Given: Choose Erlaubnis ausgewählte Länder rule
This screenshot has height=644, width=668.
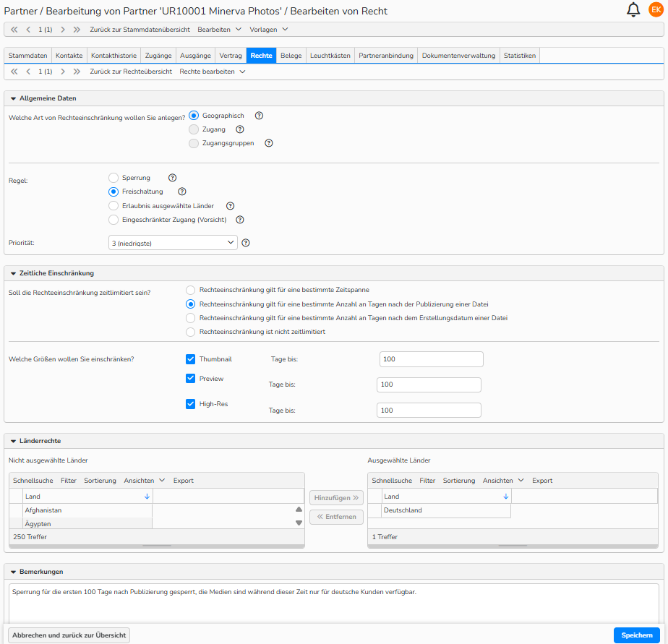Looking at the screenshot, I should [114, 206].
